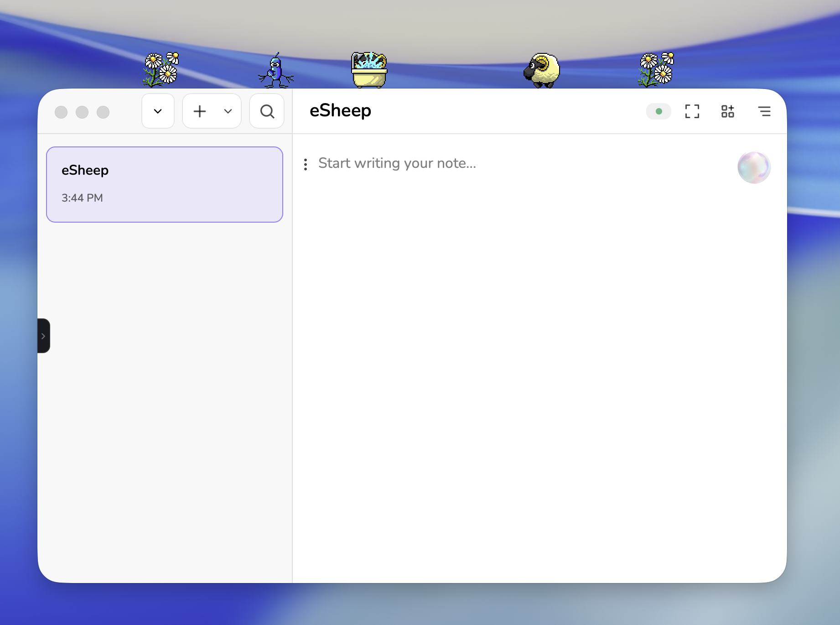Select the eSheep note in the sidebar list
Viewport: 840px width, 625px height.
[164, 184]
